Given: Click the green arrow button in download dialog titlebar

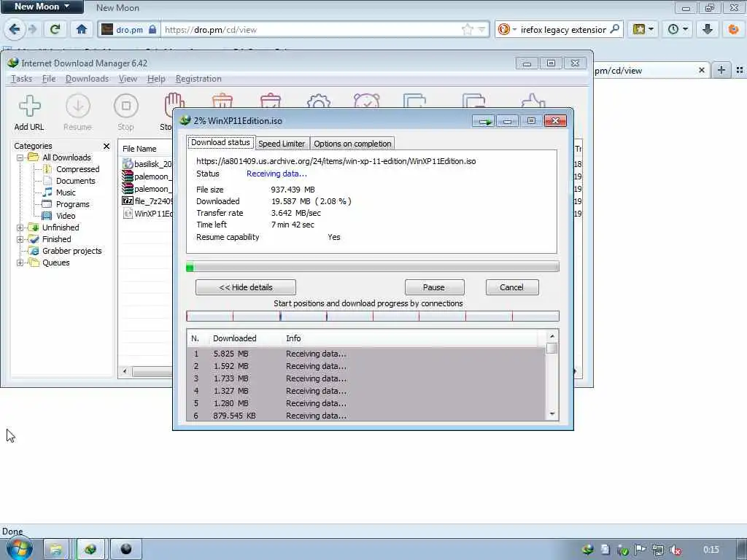Looking at the screenshot, I should coord(484,121).
